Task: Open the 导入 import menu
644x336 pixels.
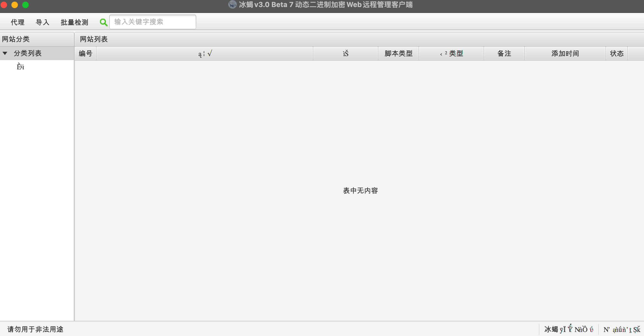Action: [43, 22]
